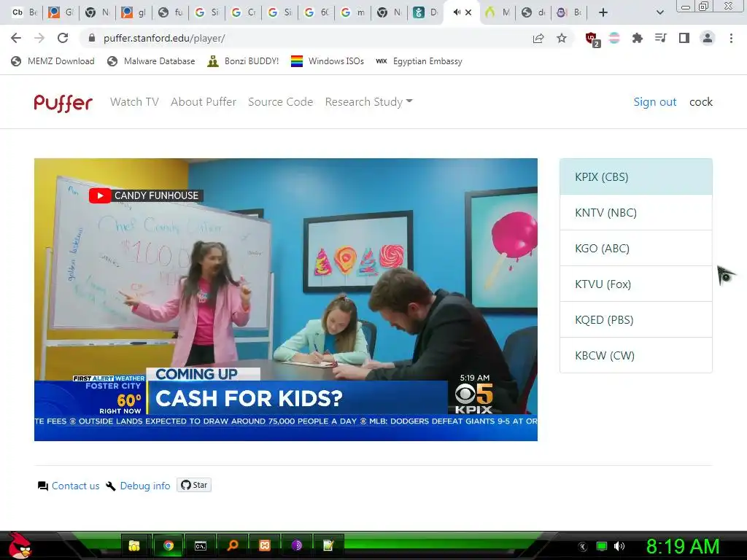The height and width of the screenshot is (560, 747).
Task: Open the Malware Database bookmark
Action: [x=152, y=61]
